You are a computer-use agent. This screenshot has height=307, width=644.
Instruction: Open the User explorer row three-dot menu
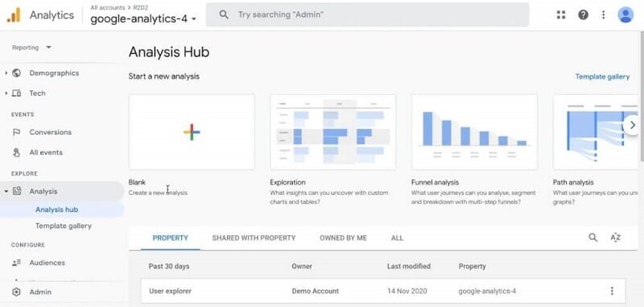tap(612, 291)
